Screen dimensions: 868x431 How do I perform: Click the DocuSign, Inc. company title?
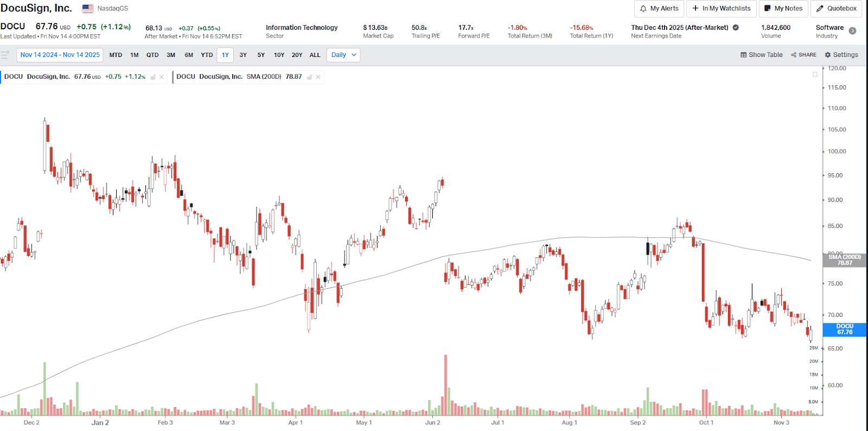[36, 8]
